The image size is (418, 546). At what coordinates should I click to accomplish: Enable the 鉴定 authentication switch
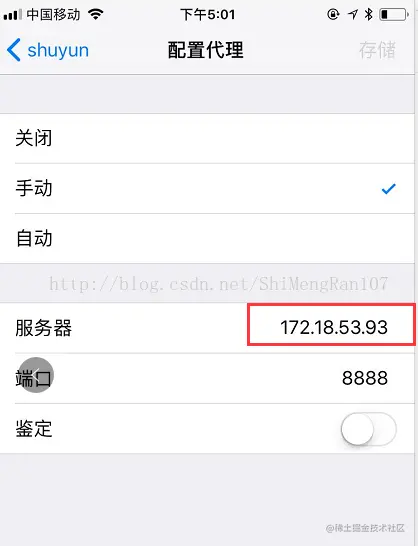(369, 429)
